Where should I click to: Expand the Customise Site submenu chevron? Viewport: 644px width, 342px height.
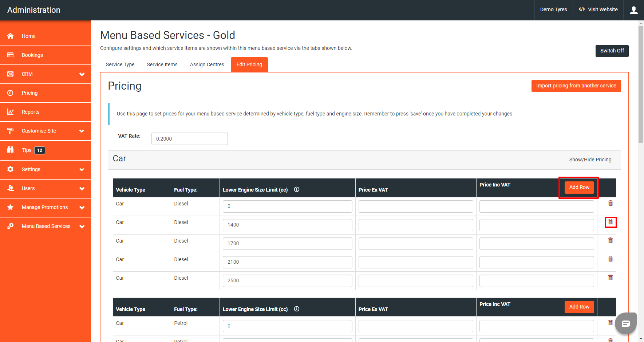82,131
